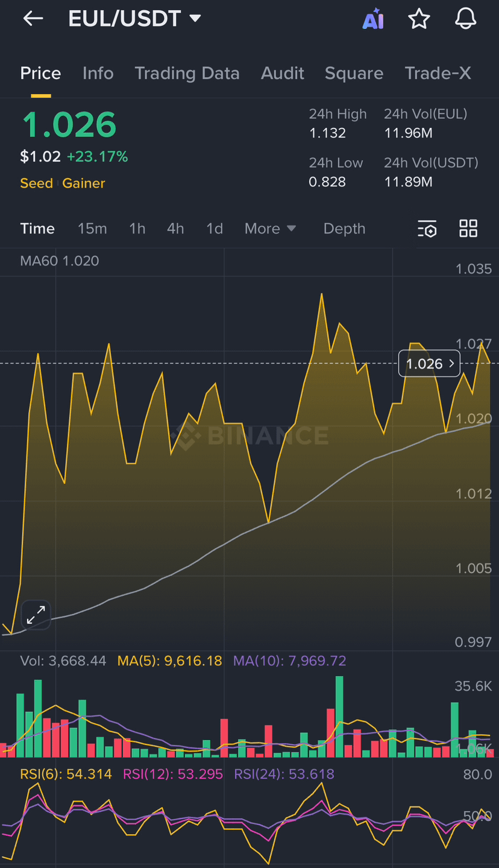Tap the MA60 1.020 indicator label
Image resolution: width=499 pixels, height=868 pixels.
60,261
